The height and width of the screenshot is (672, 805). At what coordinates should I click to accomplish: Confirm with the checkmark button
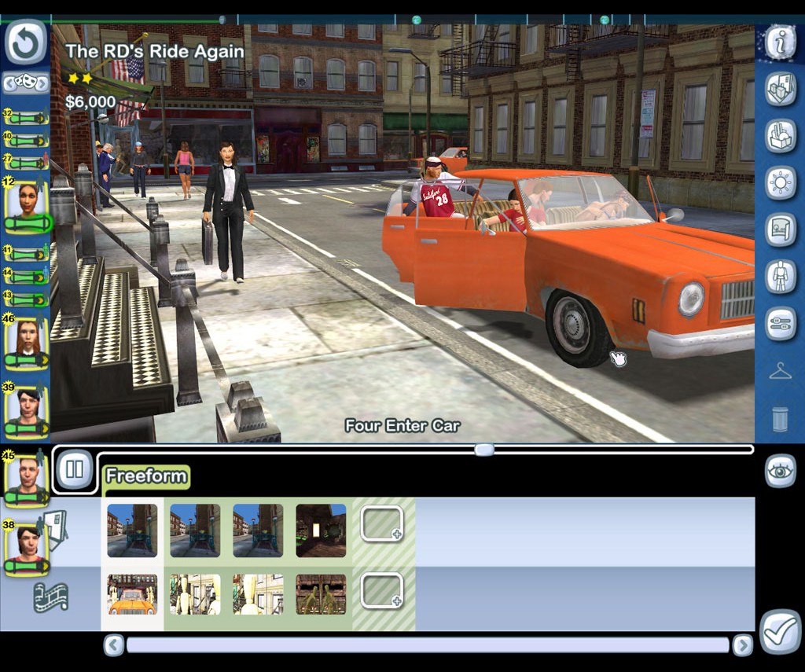pos(780,631)
